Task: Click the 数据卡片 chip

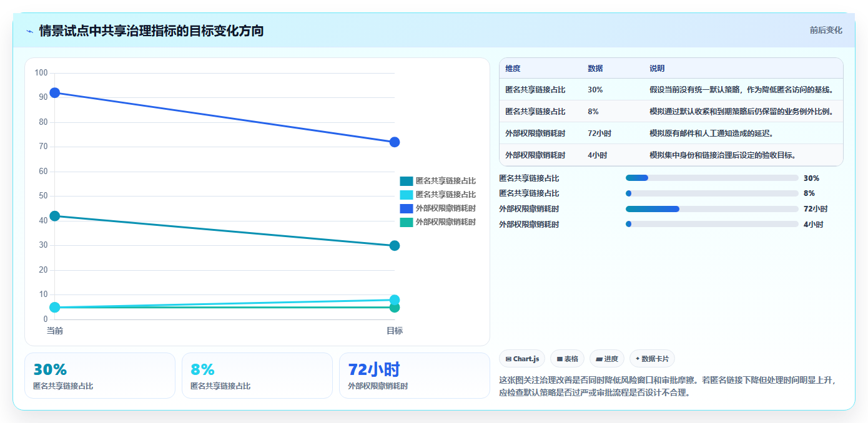Action: click(x=652, y=359)
